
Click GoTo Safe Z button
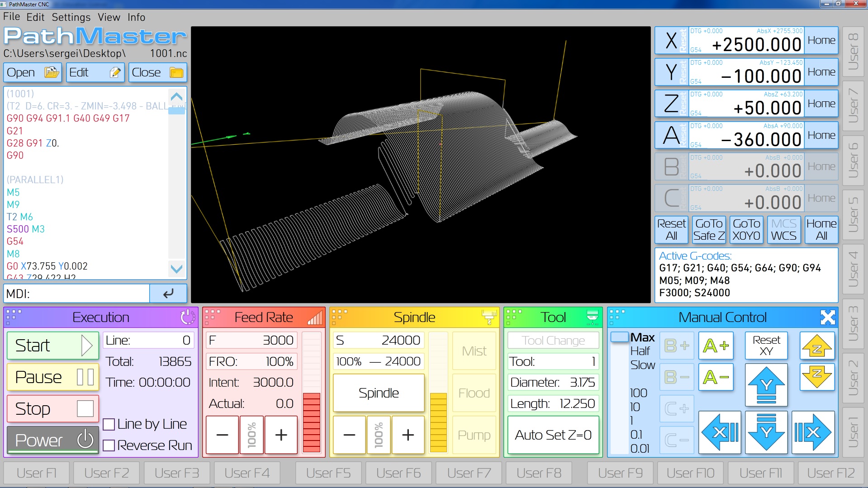(709, 230)
